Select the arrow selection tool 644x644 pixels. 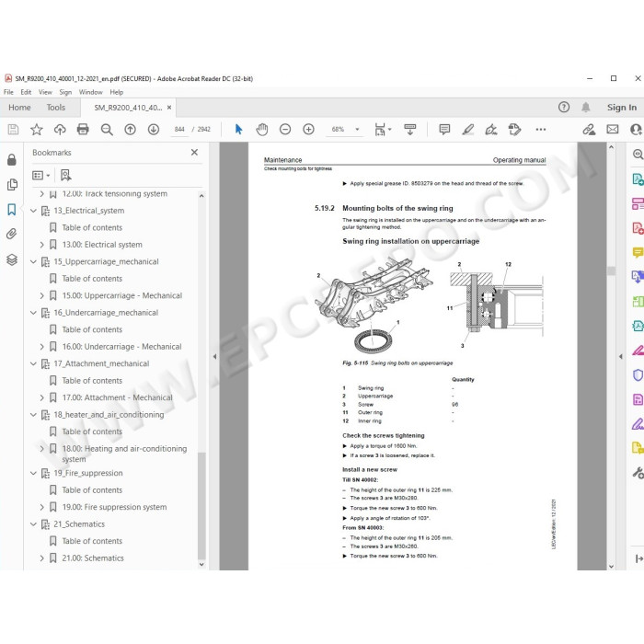pos(238,130)
